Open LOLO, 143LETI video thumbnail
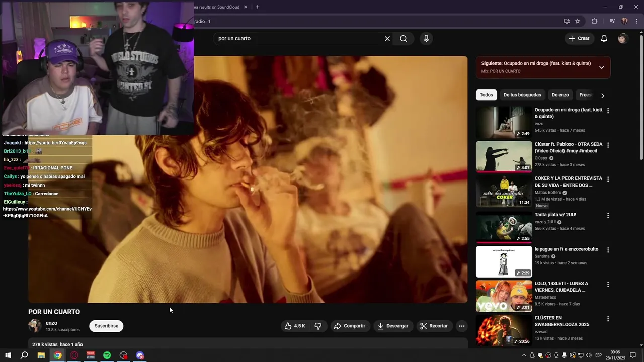The width and height of the screenshot is (644, 362). pos(504,296)
